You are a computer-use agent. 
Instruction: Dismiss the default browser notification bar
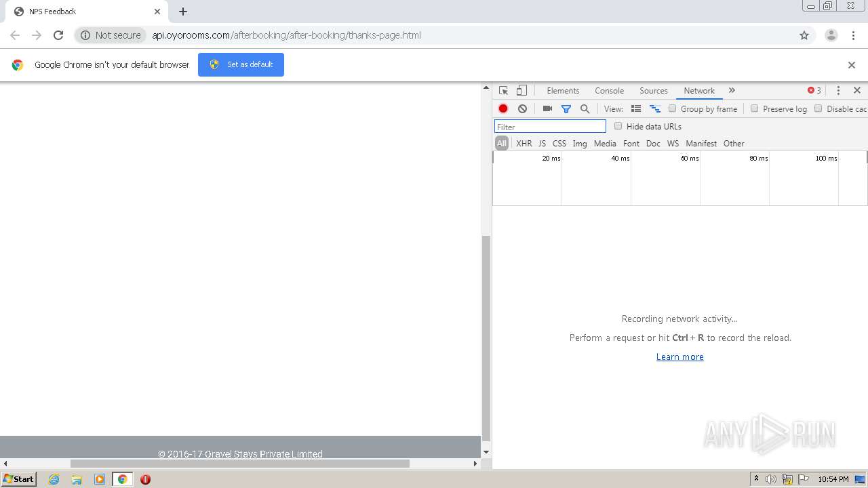[x=852, y=65]
